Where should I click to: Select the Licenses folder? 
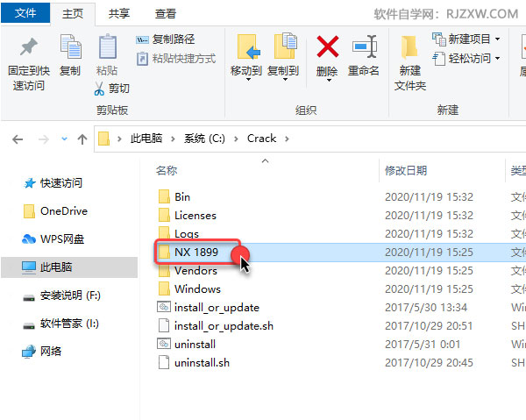pos(195,215)
